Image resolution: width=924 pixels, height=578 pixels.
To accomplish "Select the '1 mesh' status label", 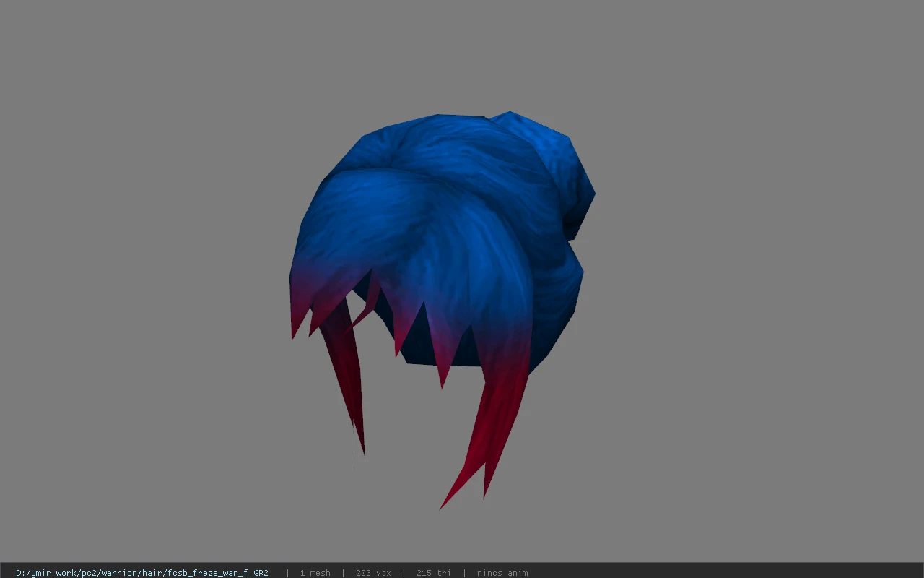I will click(315, 573).
